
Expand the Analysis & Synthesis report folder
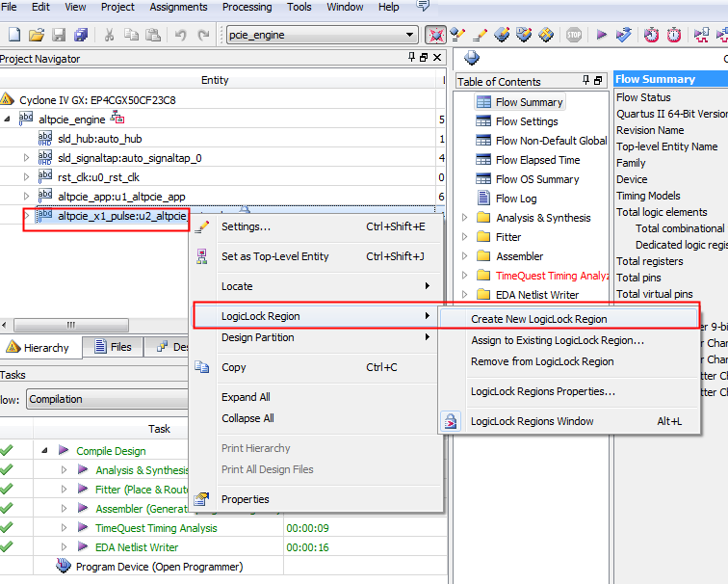coord(465,218)
